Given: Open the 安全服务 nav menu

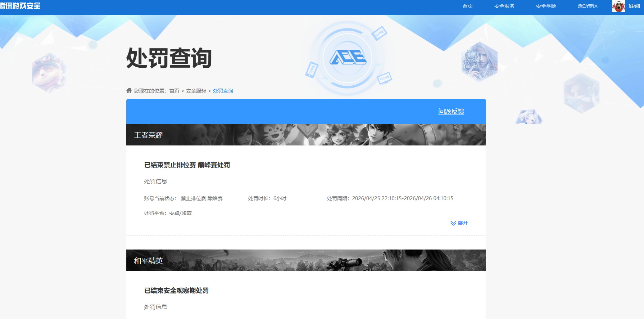Looking at the screenshot, I should pyautogui.click(x=504, y=6).
